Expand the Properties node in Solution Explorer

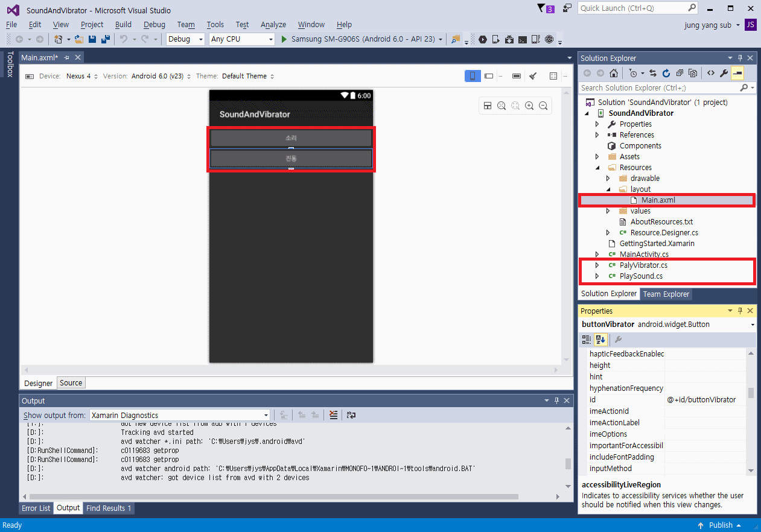click(597, 124)
